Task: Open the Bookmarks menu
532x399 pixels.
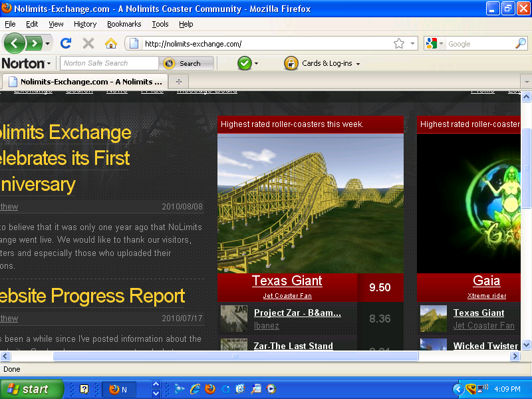Action: 124,24
